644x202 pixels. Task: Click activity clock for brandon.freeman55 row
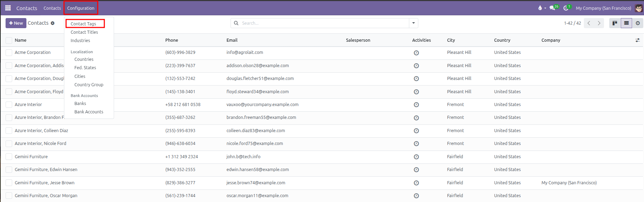(x=416, y=118)
